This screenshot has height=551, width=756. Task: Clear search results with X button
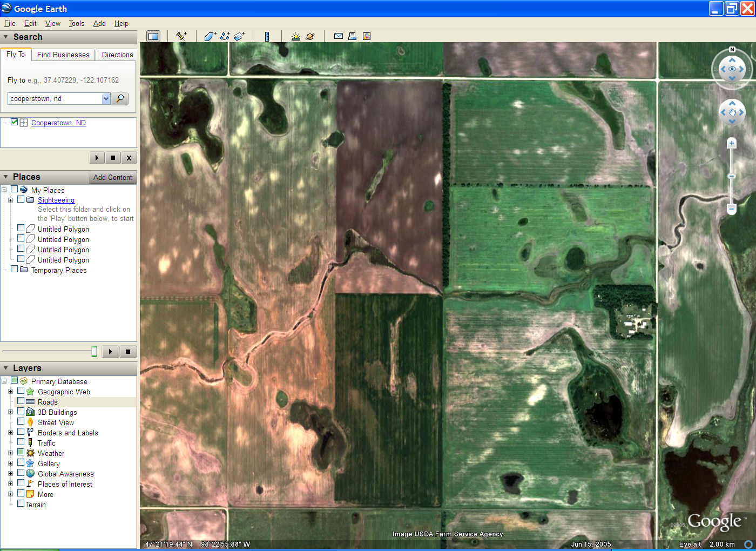[129, 158]
